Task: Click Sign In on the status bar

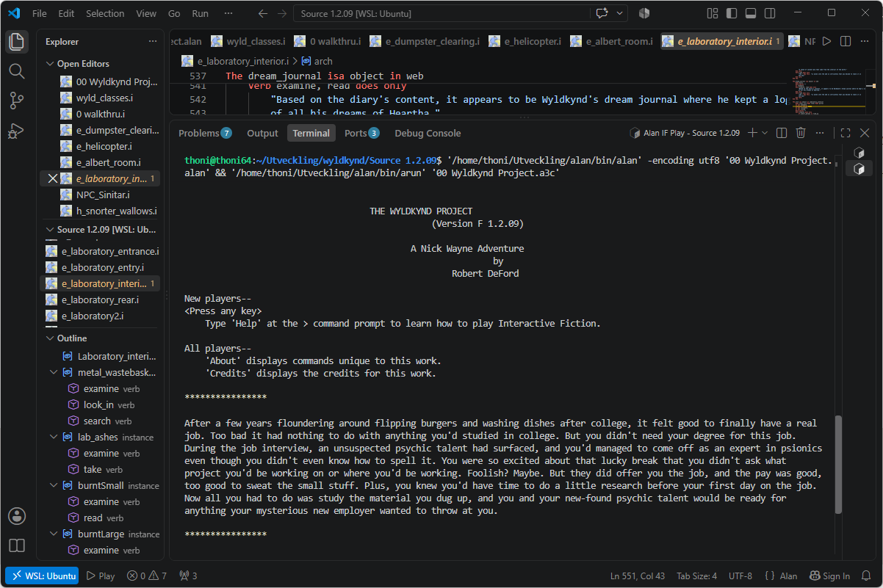Action: pyautogui.click(x=829, y=576)
